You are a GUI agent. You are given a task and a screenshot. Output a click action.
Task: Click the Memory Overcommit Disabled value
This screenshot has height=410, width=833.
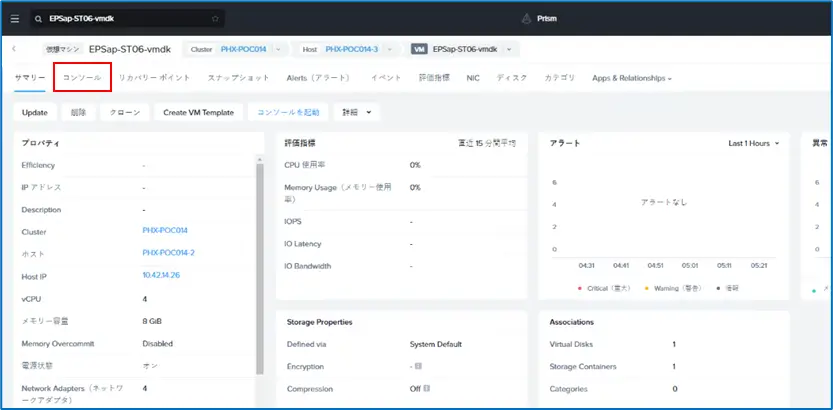[x=157, y=344]
